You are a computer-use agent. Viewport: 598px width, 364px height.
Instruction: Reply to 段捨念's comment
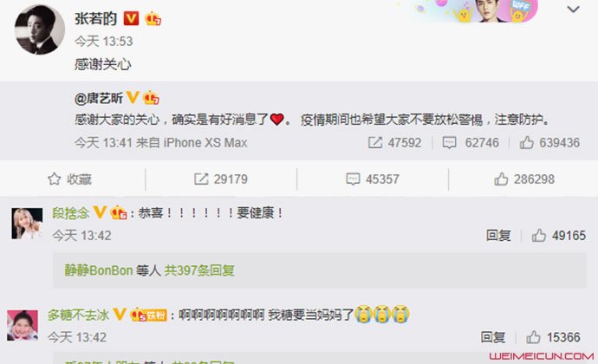click(x=498, y=236)
